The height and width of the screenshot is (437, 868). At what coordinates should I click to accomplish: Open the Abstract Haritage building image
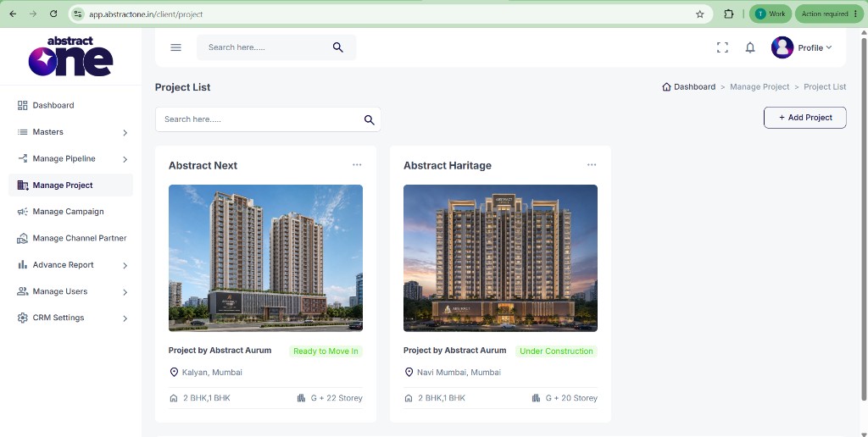[500, 257]
